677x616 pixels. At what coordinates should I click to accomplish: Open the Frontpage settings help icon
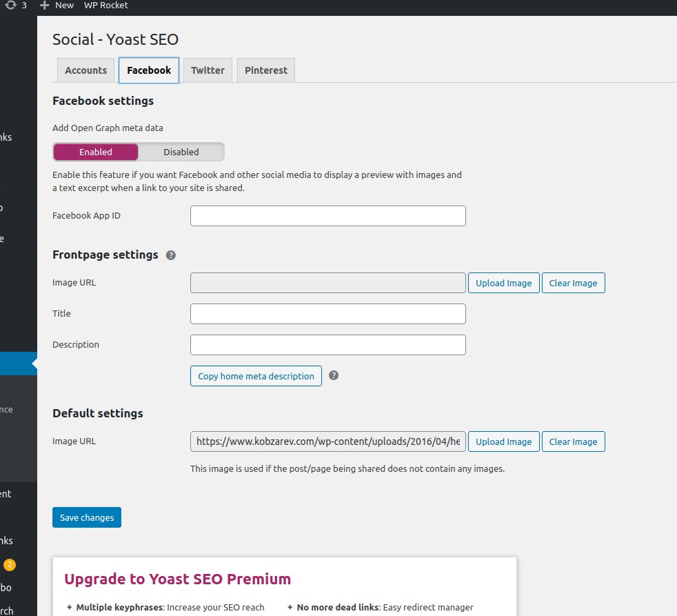171,255
